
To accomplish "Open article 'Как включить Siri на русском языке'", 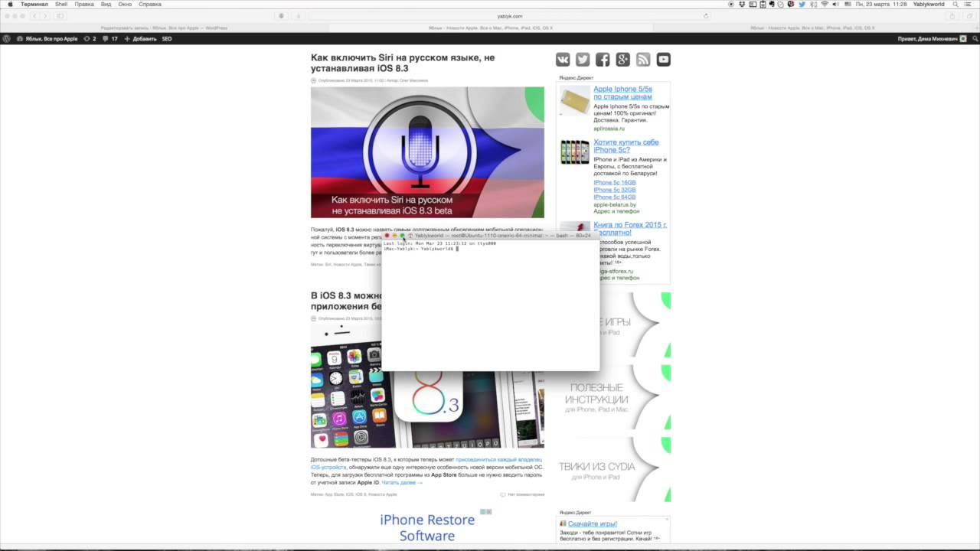I will [403, 63].
